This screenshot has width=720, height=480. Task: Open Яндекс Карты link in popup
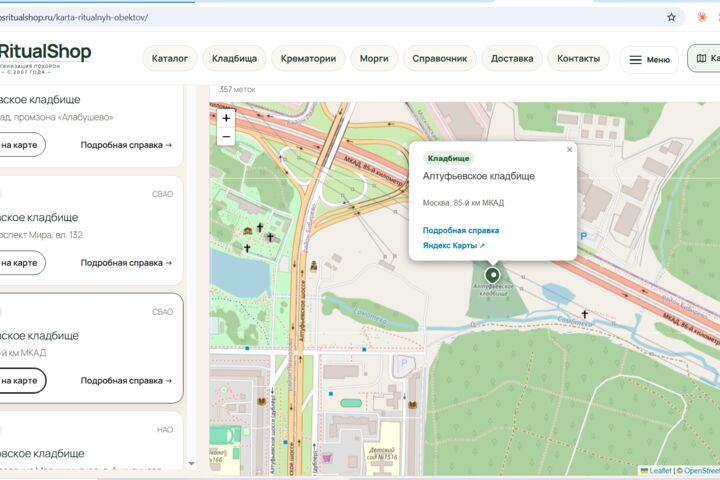[454, 246]
